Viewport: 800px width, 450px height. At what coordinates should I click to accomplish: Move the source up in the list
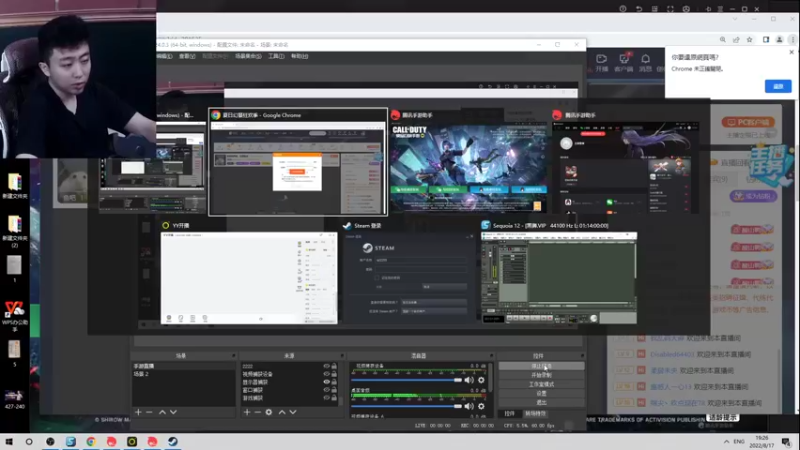[x=282, y=412]
